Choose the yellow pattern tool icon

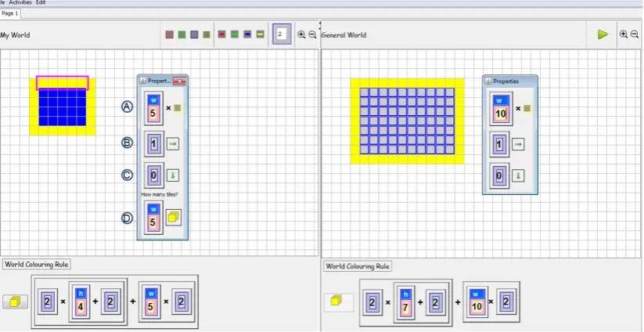tap(260, 34)
